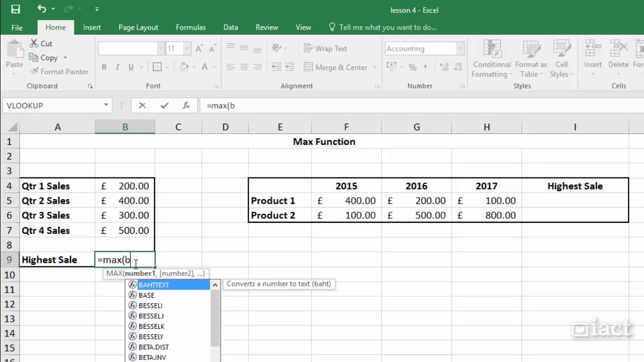Middle align cell contents
This screenshot has width=644, height=362.
pyautogui.click(x=244, y=48)
